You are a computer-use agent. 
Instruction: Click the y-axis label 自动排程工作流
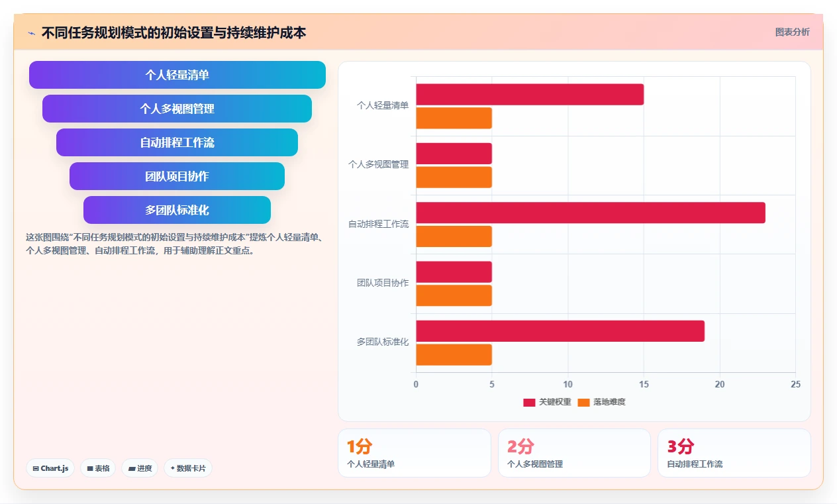pos(379,224)
